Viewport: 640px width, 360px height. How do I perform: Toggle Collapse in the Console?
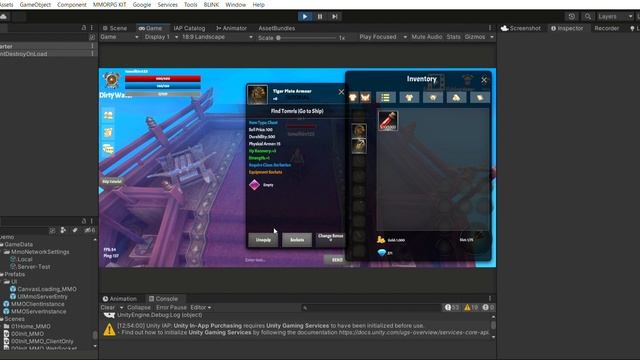tap(139, 307)
